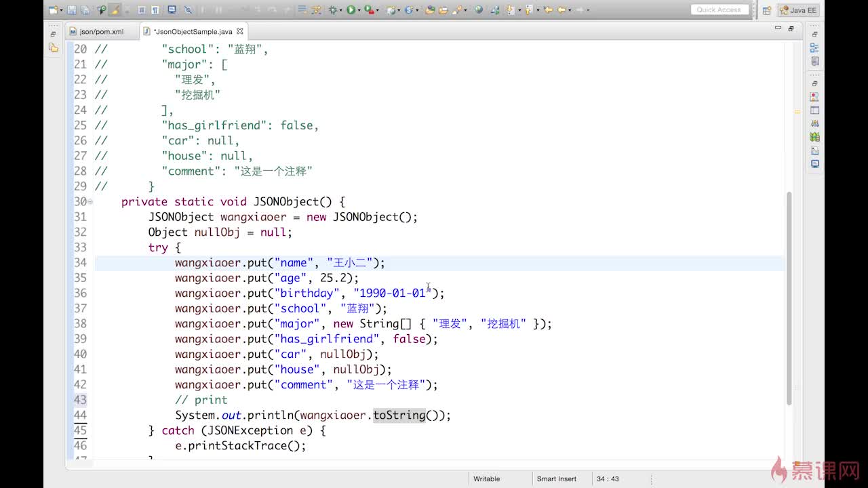
Task: Open the Console view icon in right trim
Action: [x=814, y=163]
